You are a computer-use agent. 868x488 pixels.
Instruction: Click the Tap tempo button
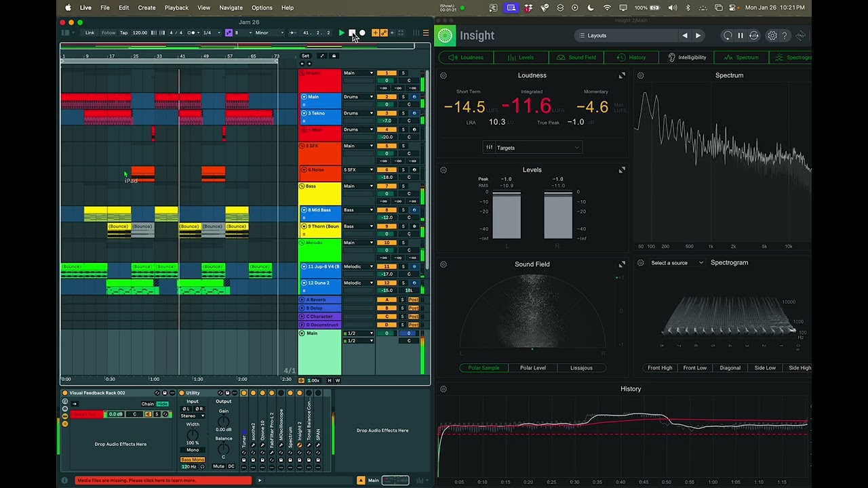tap(124, 33)
